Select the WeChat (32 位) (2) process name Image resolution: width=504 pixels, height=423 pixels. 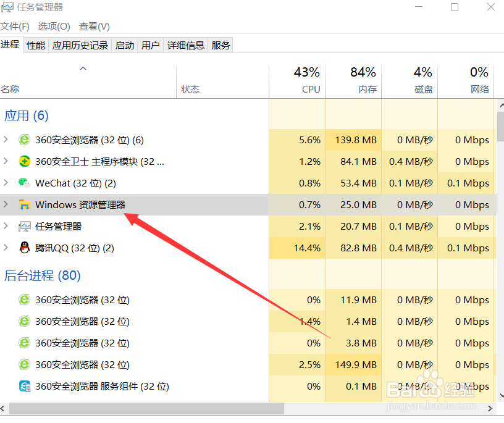pos(75,183)
